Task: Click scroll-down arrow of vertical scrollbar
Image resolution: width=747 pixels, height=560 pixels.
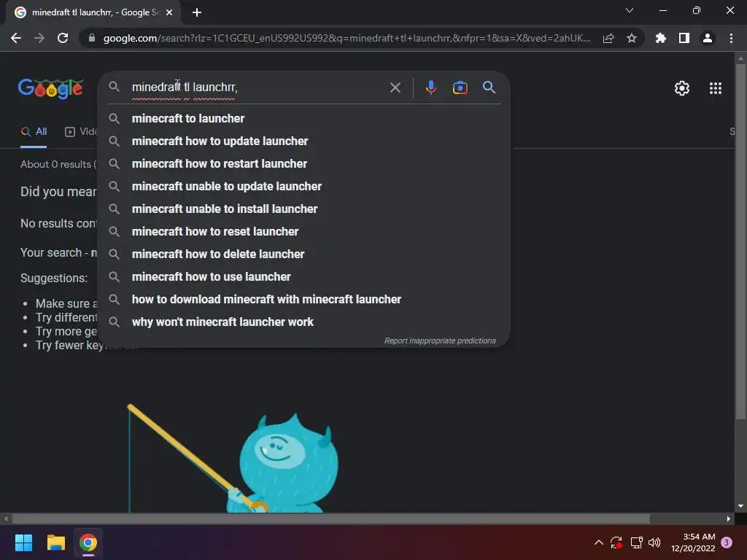Action: tap(740, 506)
